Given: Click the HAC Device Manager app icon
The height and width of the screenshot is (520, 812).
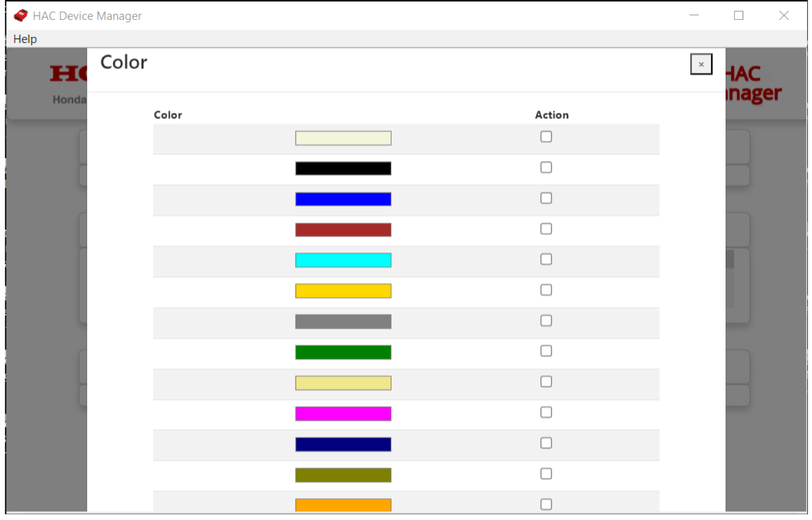Looking at the screenshot, I should point(20,16).
